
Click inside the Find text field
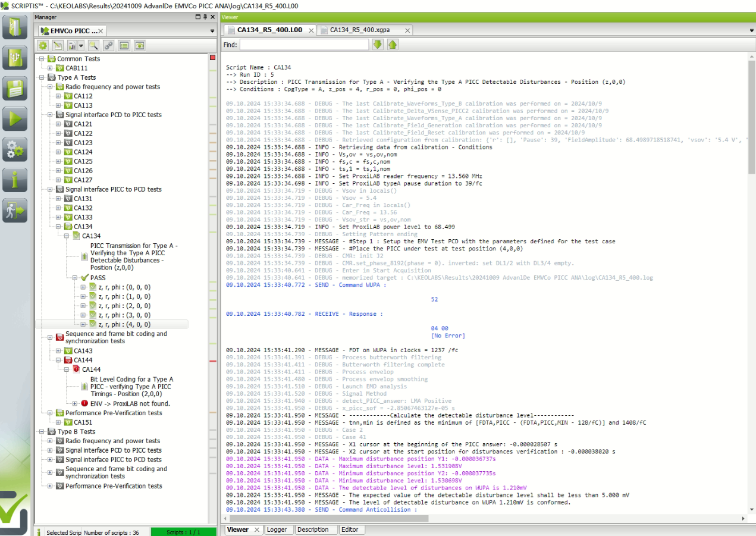click(x=304, y=45)
